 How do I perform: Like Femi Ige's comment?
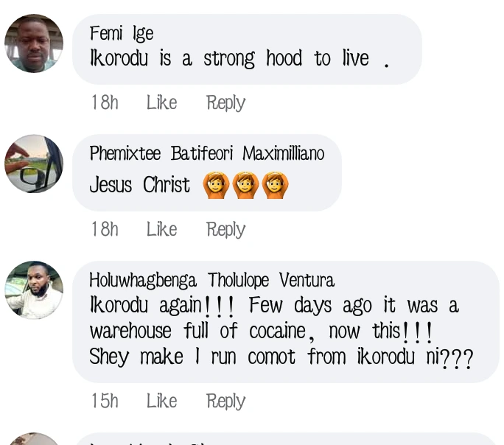coord(161,102)
